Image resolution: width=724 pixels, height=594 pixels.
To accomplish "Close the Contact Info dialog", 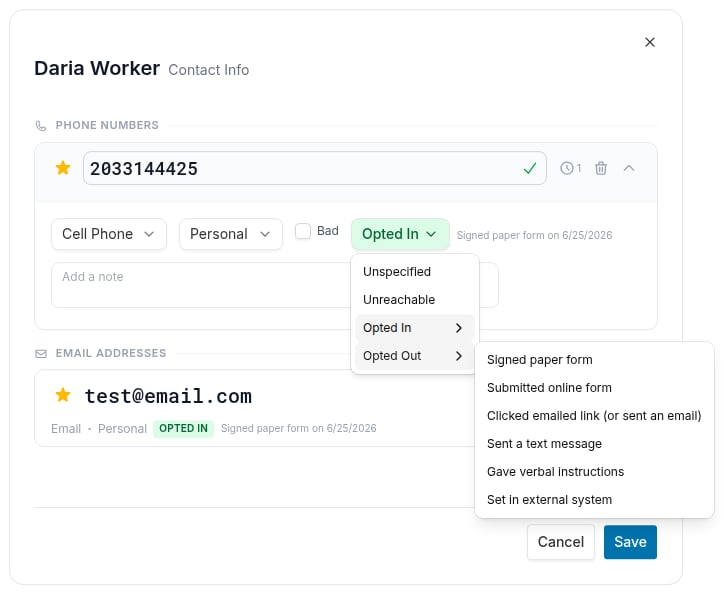I will [650, 42].
